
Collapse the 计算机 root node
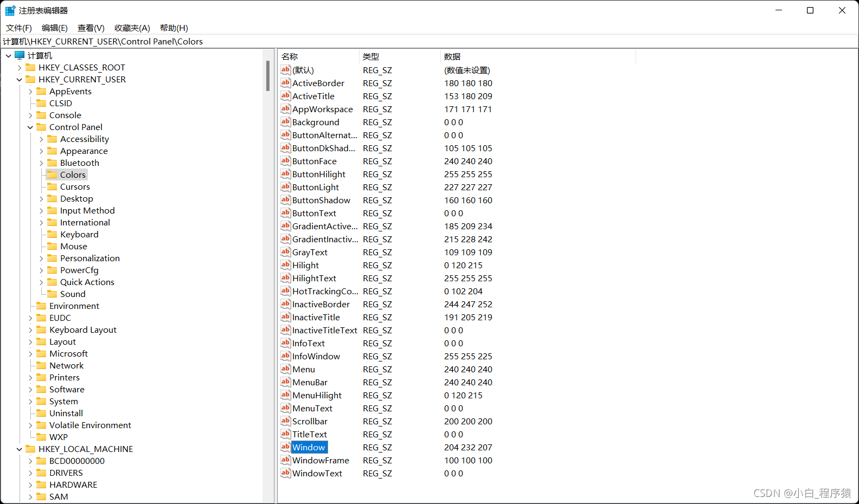tap(9, 55)
